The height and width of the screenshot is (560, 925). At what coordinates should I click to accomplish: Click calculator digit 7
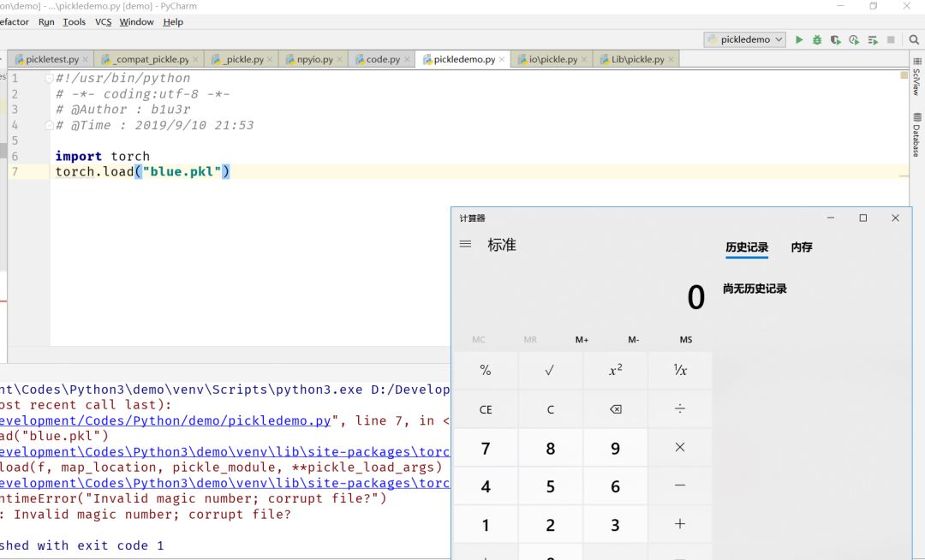(x=486, y=449)
